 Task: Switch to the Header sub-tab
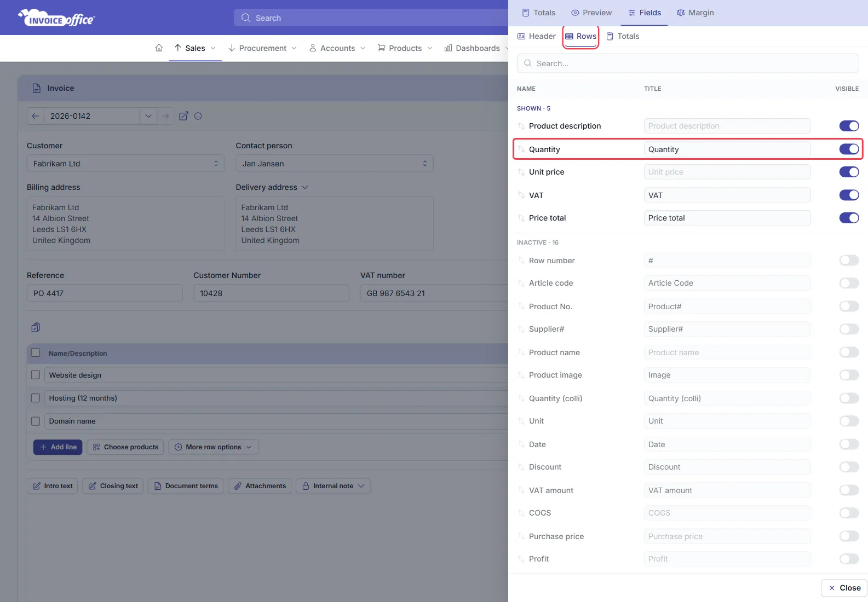pos(537,36)
